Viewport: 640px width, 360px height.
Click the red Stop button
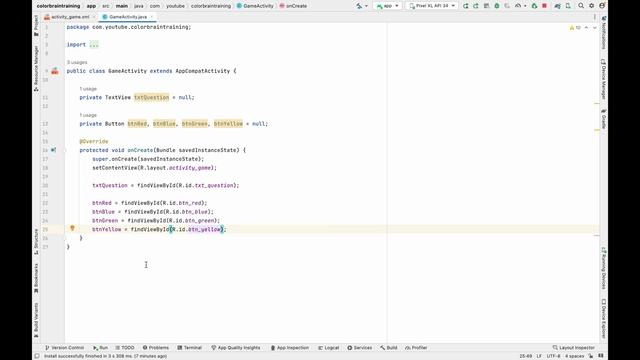[544, 6]
